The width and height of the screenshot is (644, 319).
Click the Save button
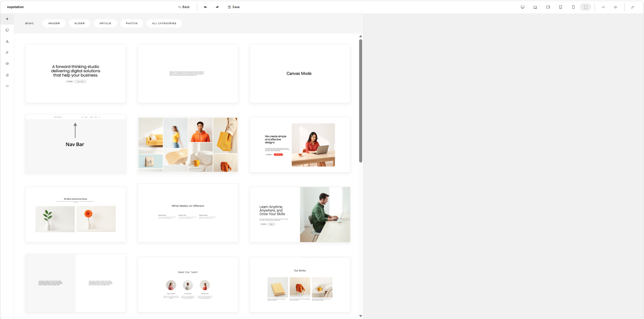(x=234, y=7)
